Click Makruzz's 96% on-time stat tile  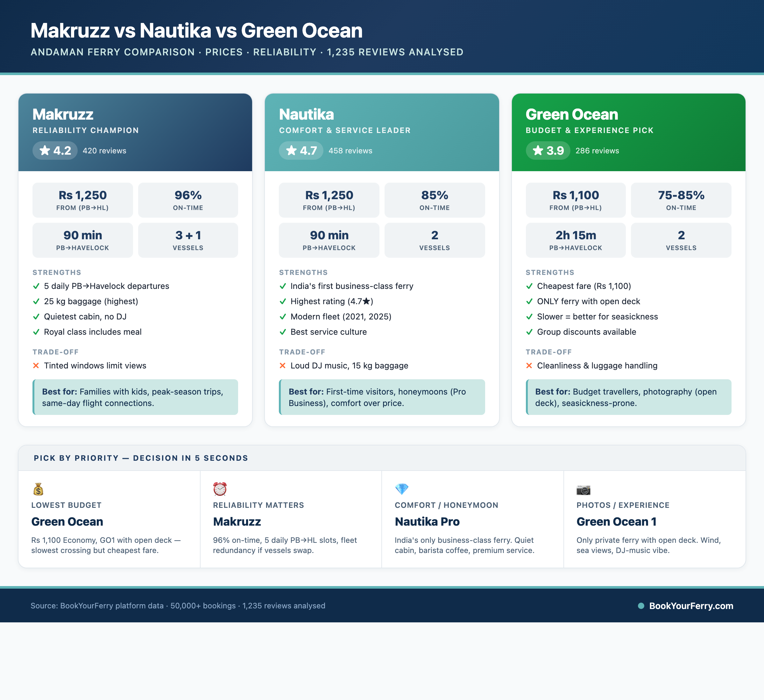188,200
